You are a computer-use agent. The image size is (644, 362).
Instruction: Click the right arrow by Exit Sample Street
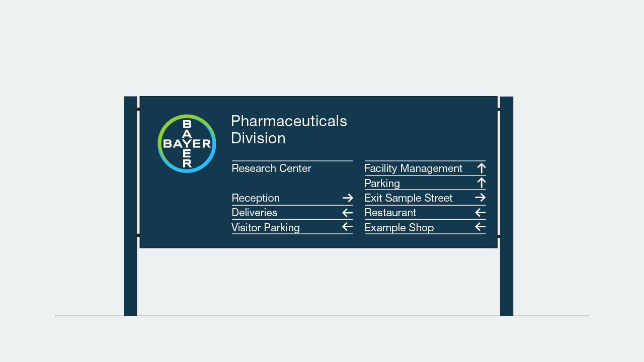click(x=480, y=198)
